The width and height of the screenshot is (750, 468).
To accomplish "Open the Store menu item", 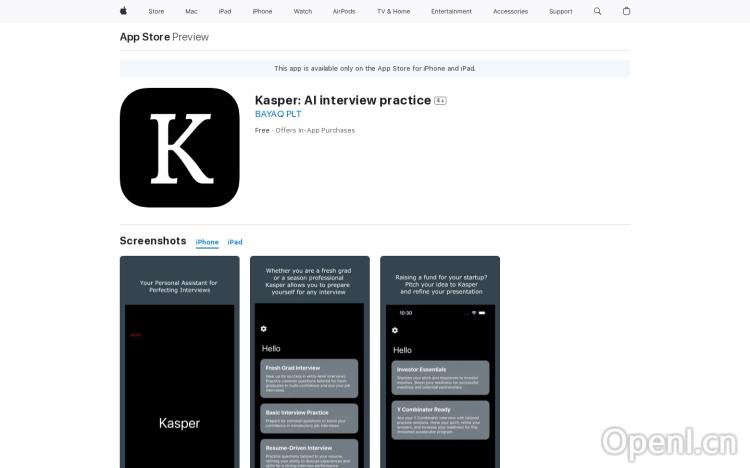I will tap(156, 11).
